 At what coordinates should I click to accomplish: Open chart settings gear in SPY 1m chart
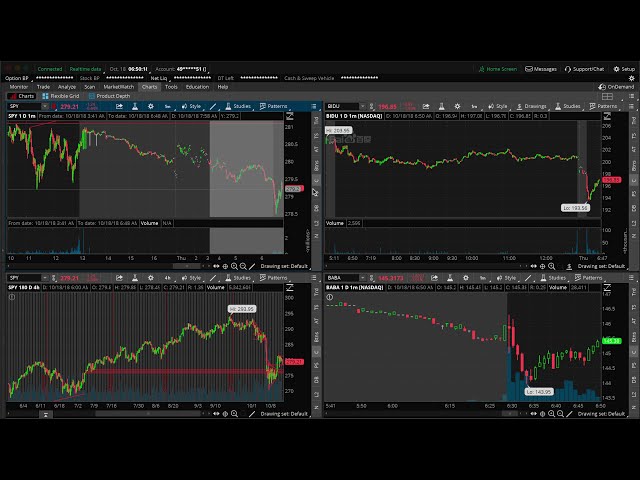click(151, 107)
